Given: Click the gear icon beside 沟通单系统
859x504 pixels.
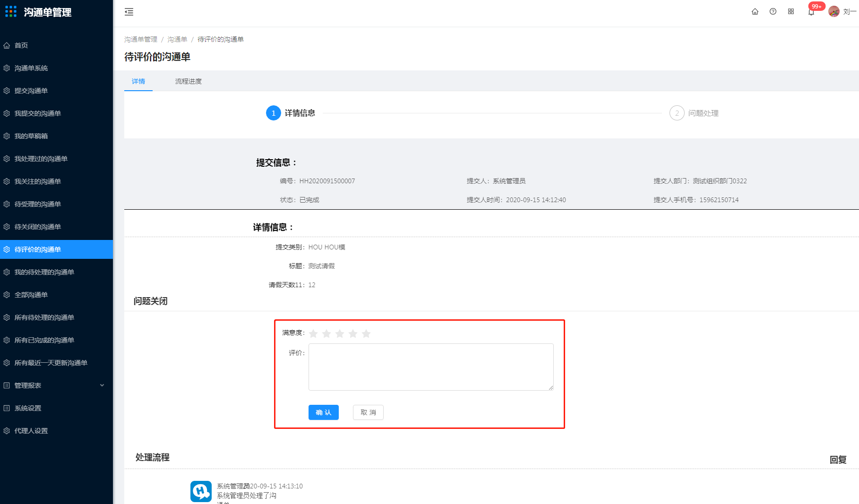Looking at the screenshot, I should coord(7,68).
